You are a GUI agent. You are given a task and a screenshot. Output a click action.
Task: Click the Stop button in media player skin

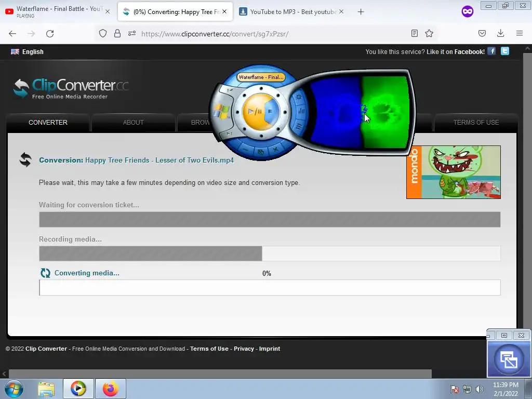[271, 111]
